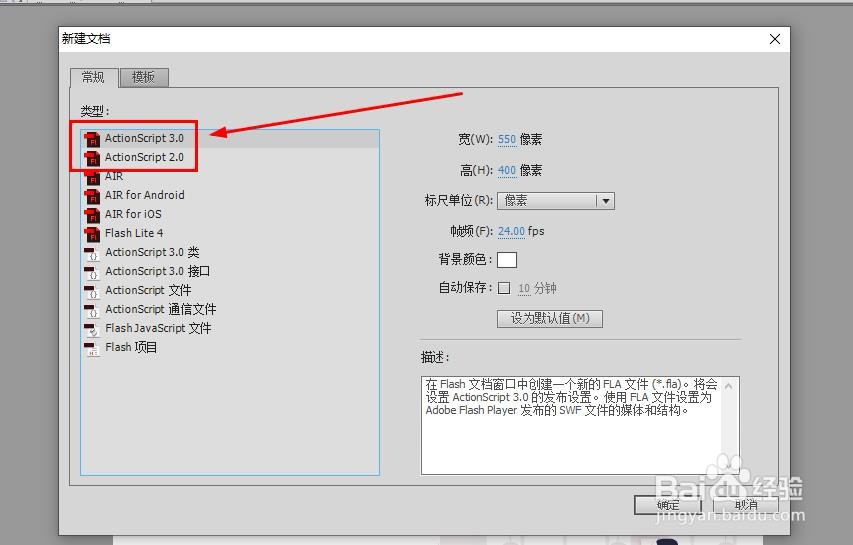The image size is (853, 545).
Task: Pick the Flash Lite 4 label
Action: [134, 233]
